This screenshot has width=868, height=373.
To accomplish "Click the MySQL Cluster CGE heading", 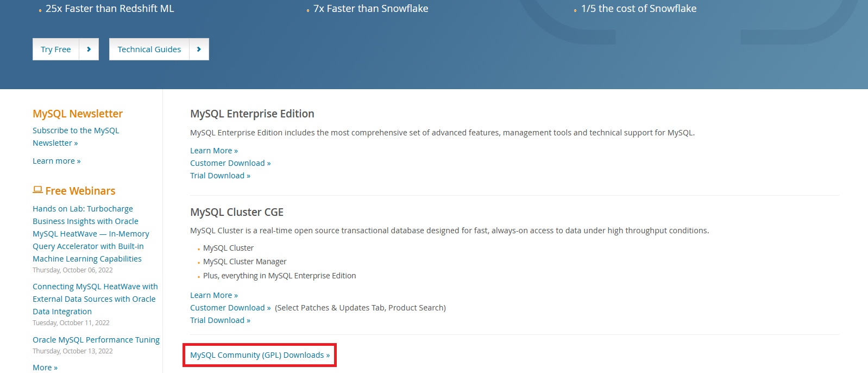I will (x=237, y=212).
